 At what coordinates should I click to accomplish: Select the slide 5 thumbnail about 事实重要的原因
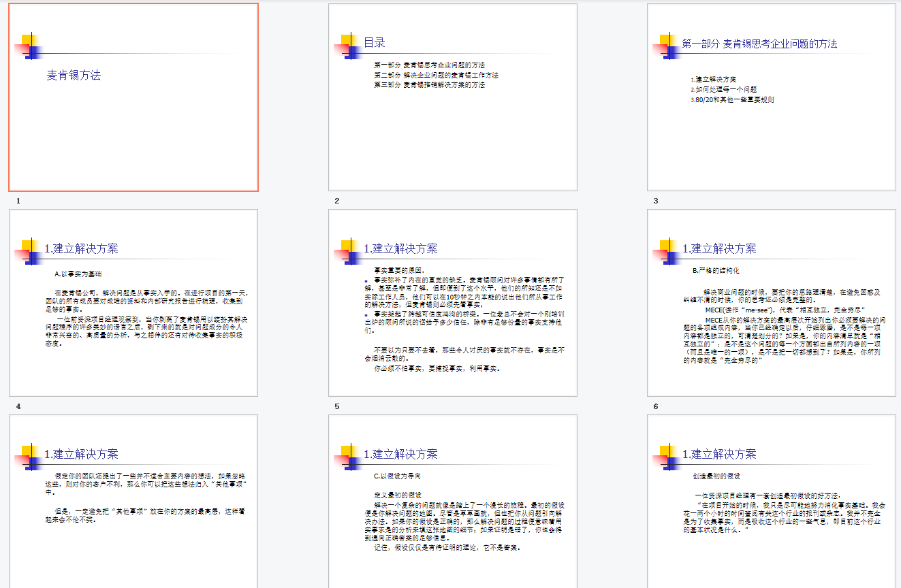452,304
